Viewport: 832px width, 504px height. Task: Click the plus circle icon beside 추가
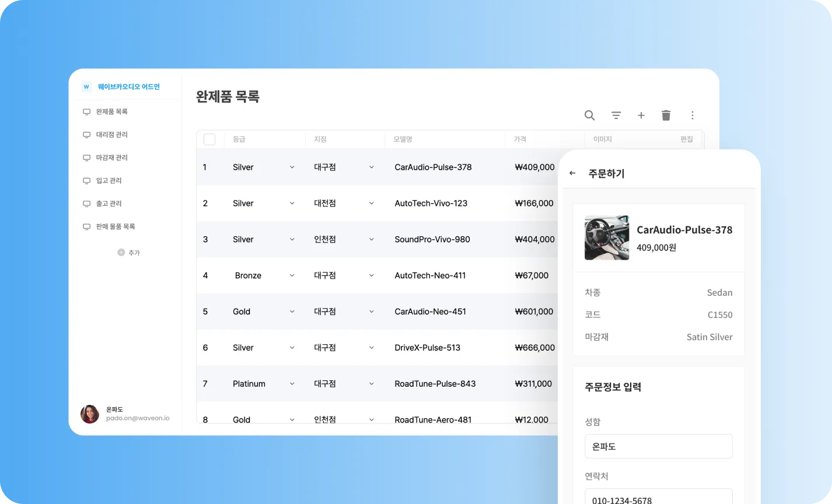[x=121, y=253]
